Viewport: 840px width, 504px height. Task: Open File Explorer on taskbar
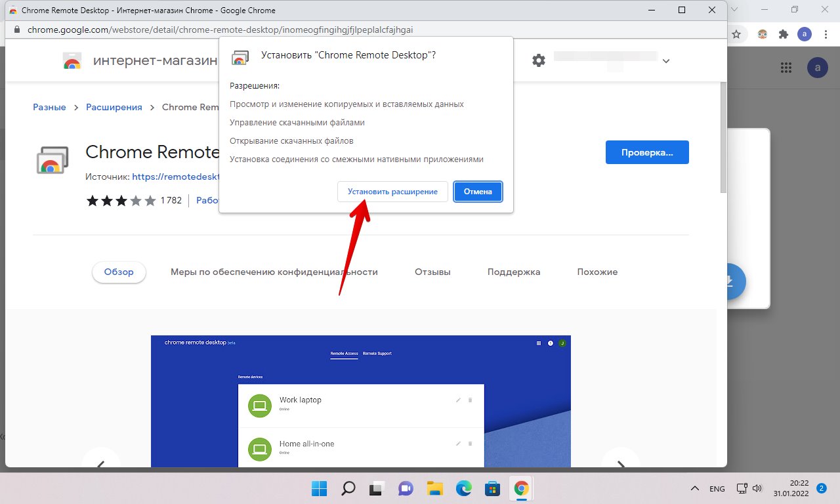434,488
